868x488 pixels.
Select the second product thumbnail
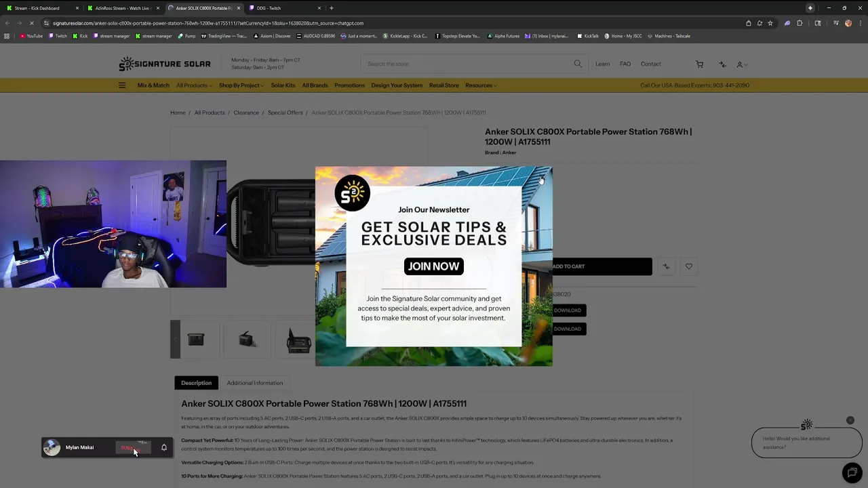(x=247, y=340)
